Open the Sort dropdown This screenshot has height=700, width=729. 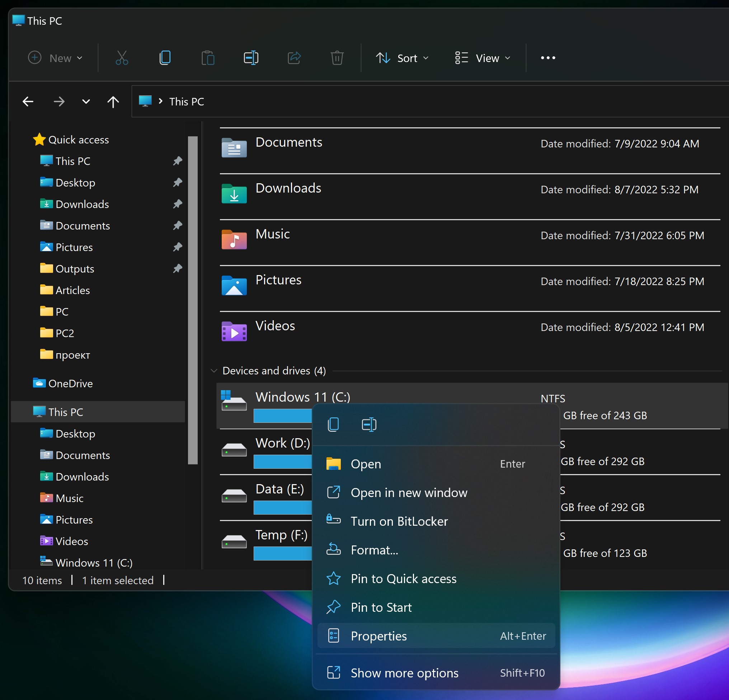(x=403, y=58)
